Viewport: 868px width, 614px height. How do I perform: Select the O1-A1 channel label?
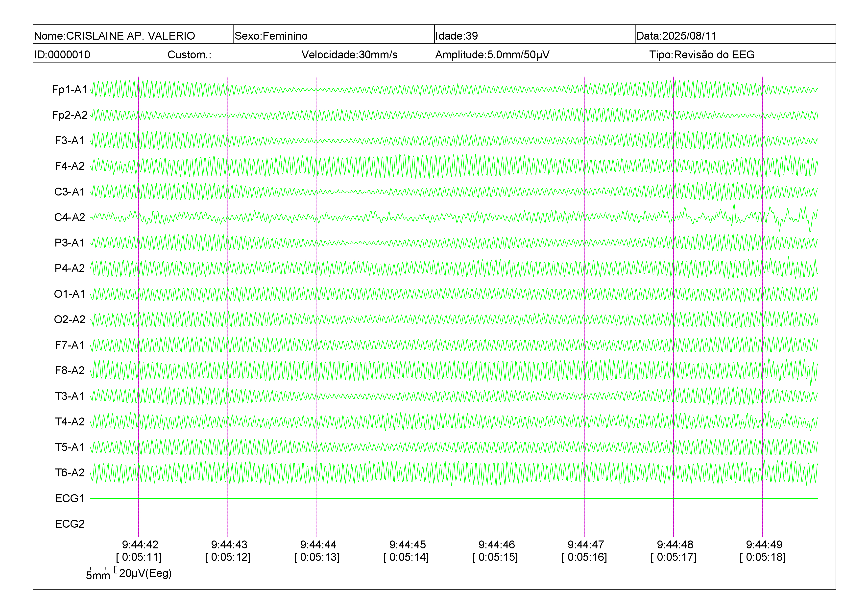point(70,294)
